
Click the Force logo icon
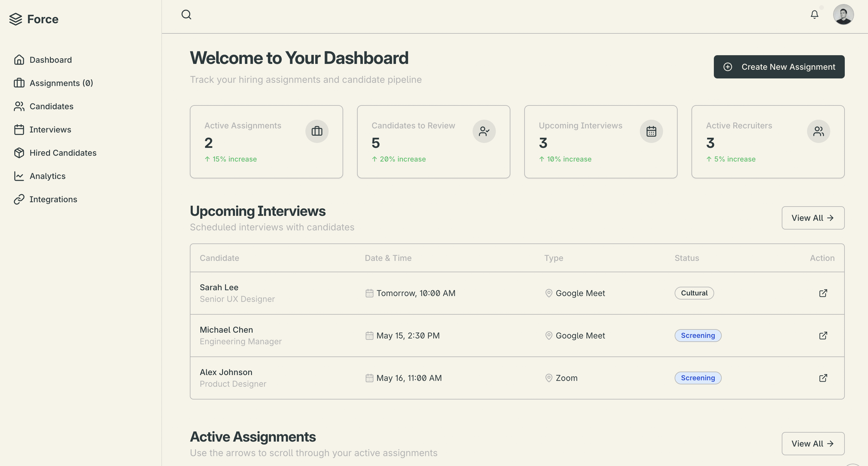click(x=15, y=19)
